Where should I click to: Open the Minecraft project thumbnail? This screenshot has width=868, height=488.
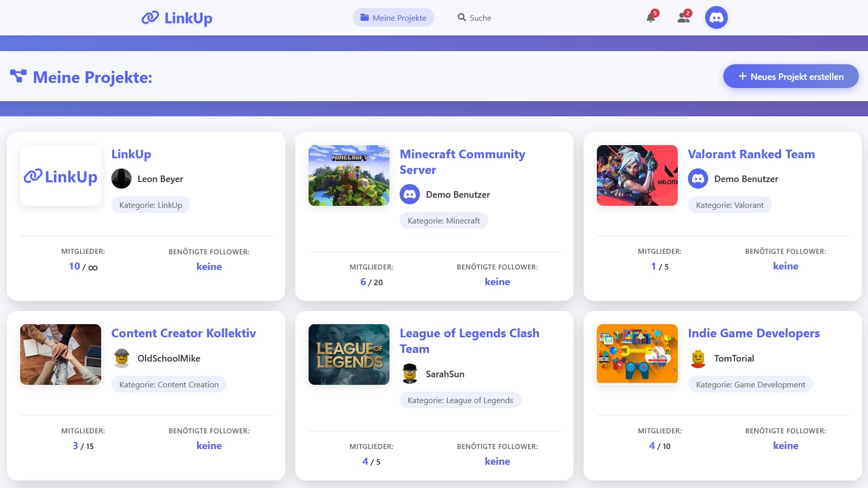[349, 175]
